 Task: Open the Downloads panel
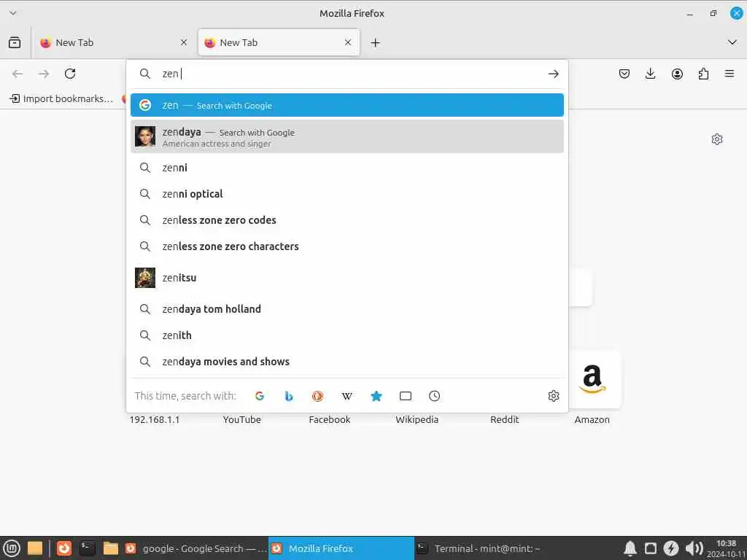click(x=650, y=74)
